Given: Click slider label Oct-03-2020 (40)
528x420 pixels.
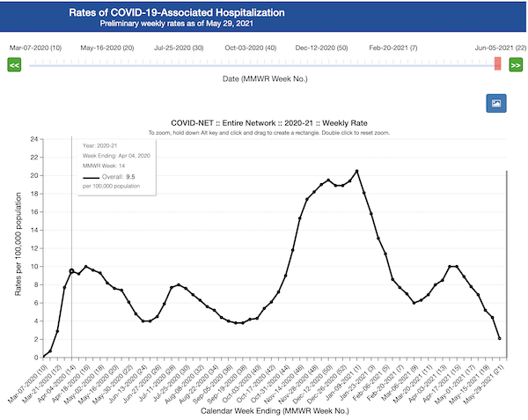Looking at the screenshot, I should point(251,48).
